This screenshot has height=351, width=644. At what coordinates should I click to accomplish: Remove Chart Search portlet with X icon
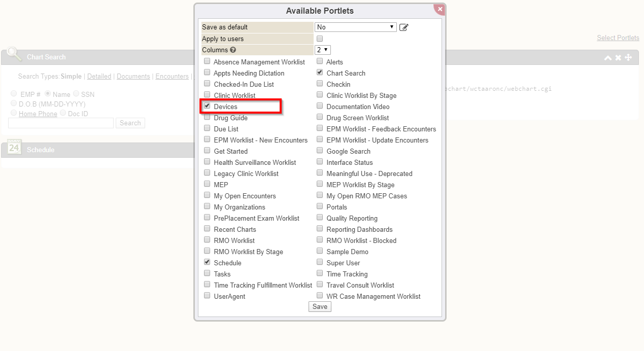(x=618, y=58)
